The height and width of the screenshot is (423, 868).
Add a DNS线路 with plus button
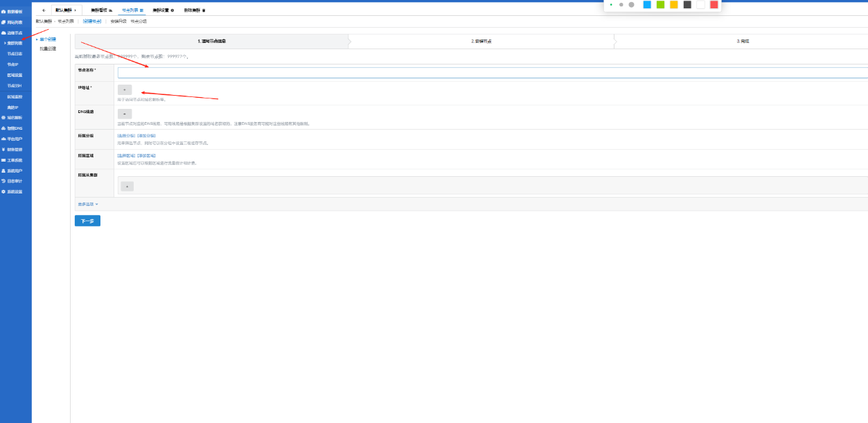pos(125,114)
